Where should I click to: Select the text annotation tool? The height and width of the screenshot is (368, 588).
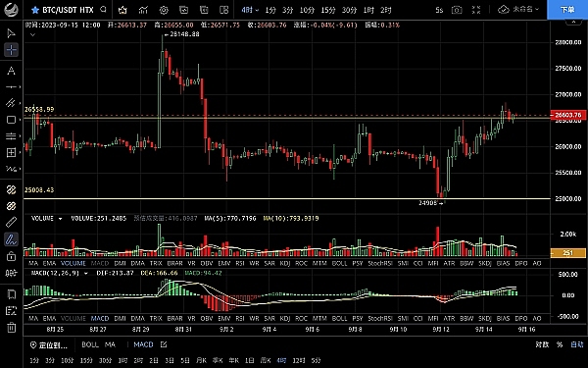[x=11, y=71]
